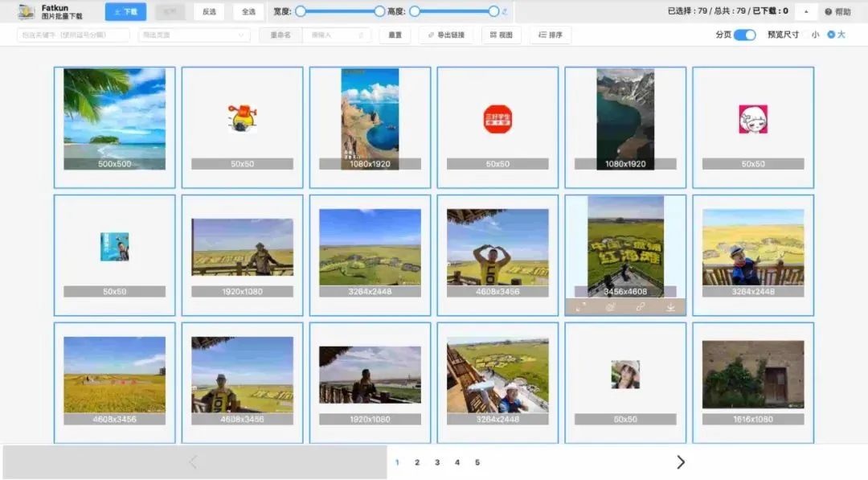868x480 pixels.
Task: Click 反选 to invert selection
Action: 208,11
